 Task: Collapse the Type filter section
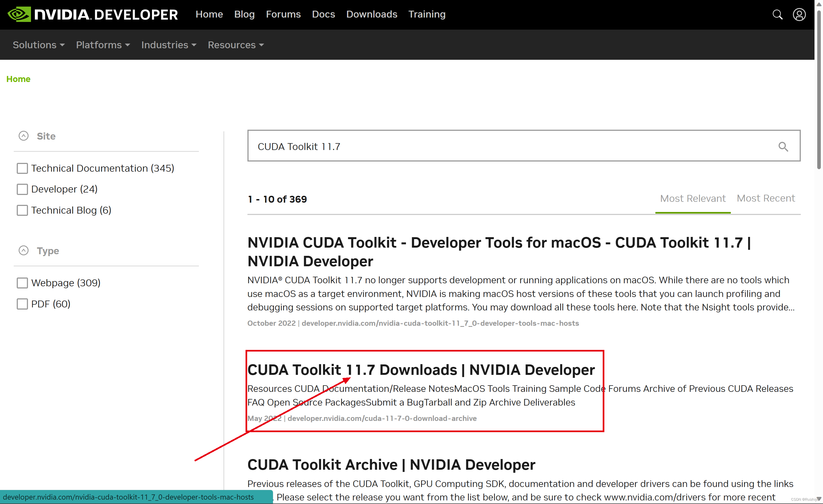pyautogui.click(x=23, y=250)
